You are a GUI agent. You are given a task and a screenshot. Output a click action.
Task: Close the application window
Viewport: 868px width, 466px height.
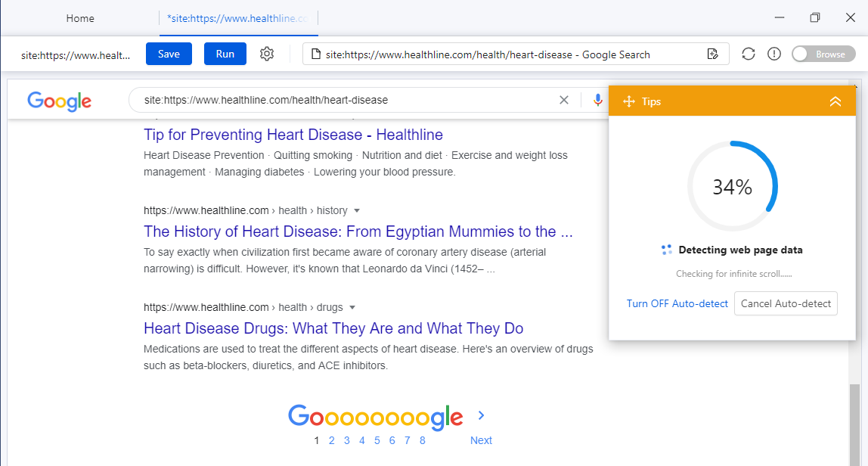coord(851,17)
